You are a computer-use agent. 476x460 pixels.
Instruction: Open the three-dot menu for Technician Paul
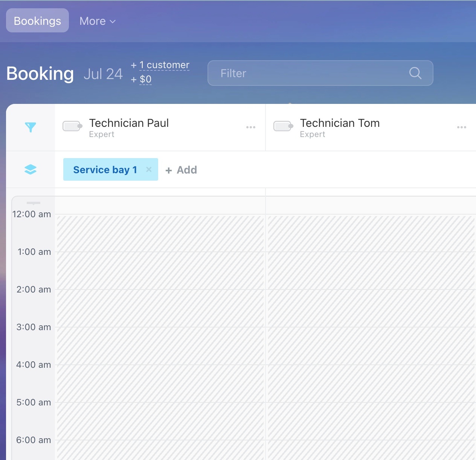(251, 127)
